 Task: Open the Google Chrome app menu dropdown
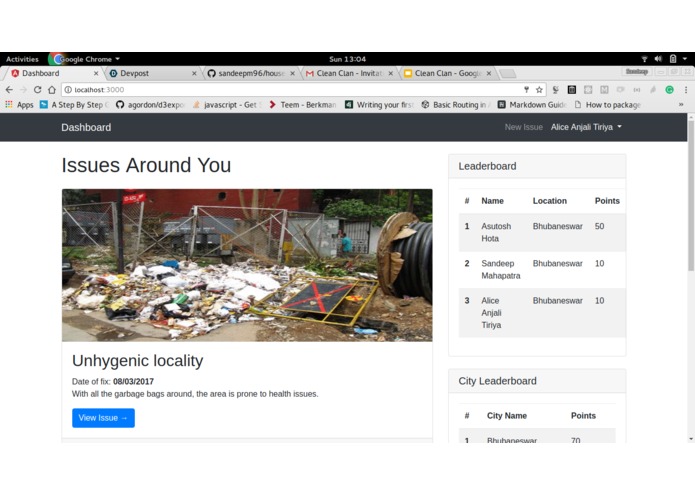pos(86,59)
